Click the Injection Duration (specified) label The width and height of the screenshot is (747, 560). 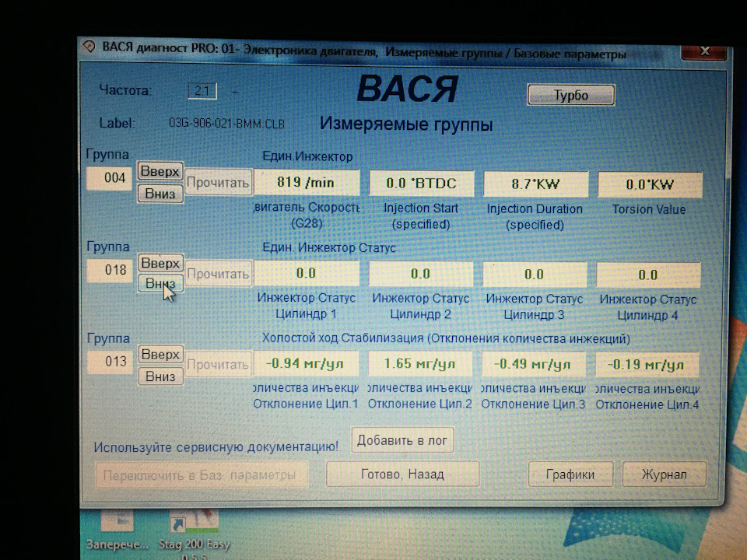pos(535,217)
